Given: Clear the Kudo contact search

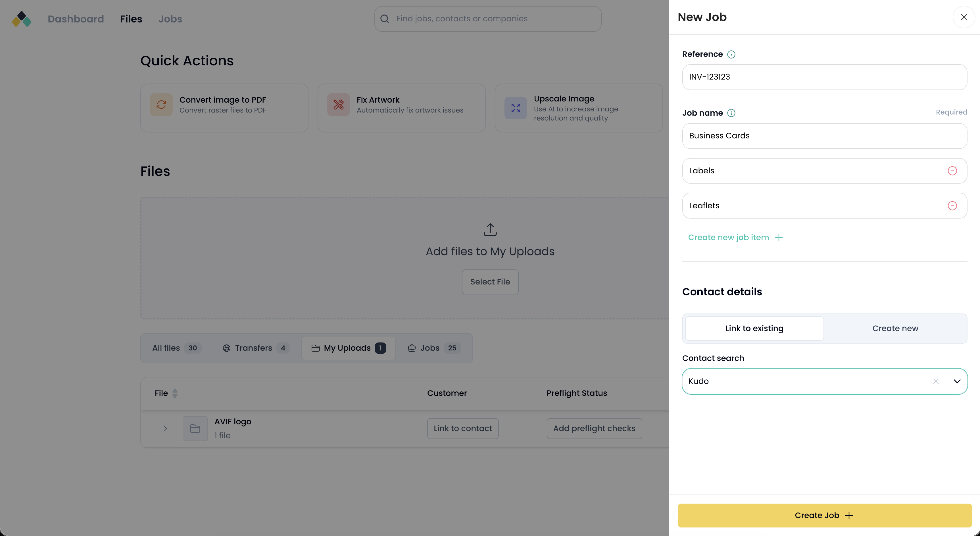Looking at the screenshot, I should [935, 381].
